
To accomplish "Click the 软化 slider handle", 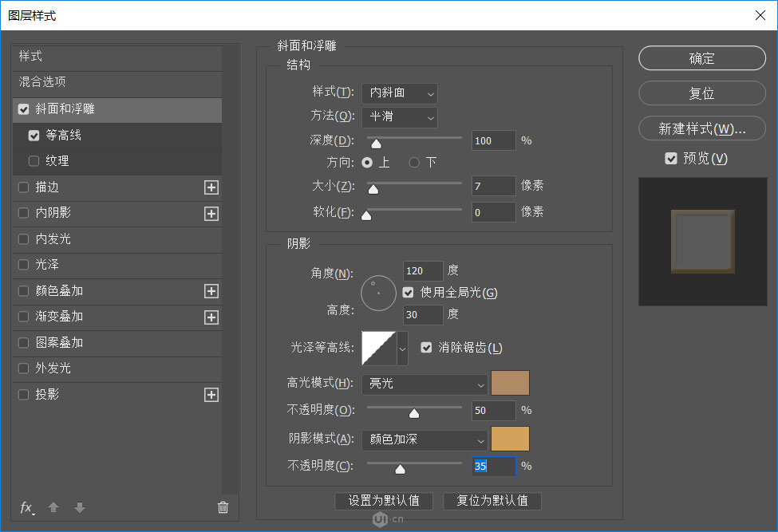I will tap(366, 215).
